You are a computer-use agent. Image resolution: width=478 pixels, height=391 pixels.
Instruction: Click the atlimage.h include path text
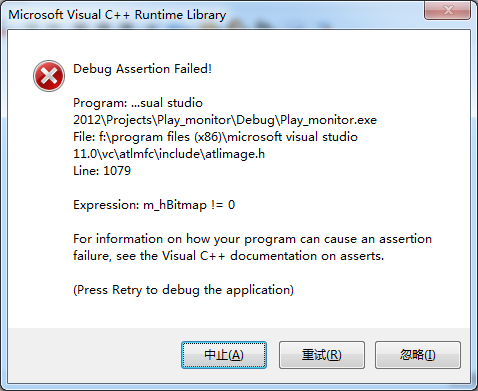click(x=169, y=154)
